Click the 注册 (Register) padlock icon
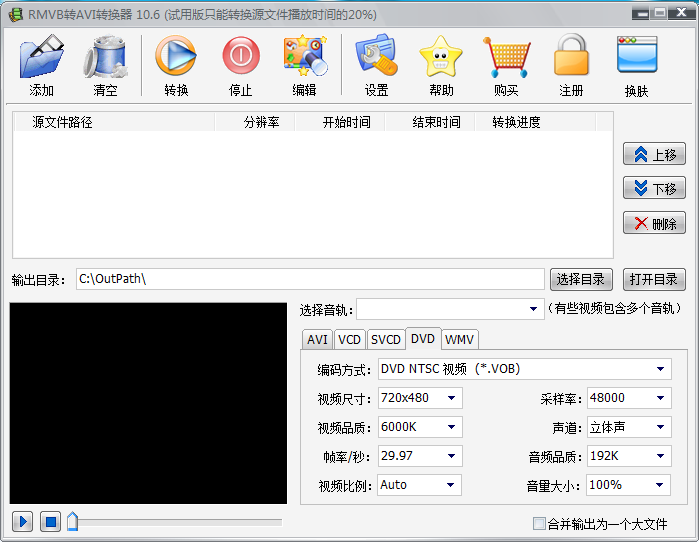 (x=571, y=56)
